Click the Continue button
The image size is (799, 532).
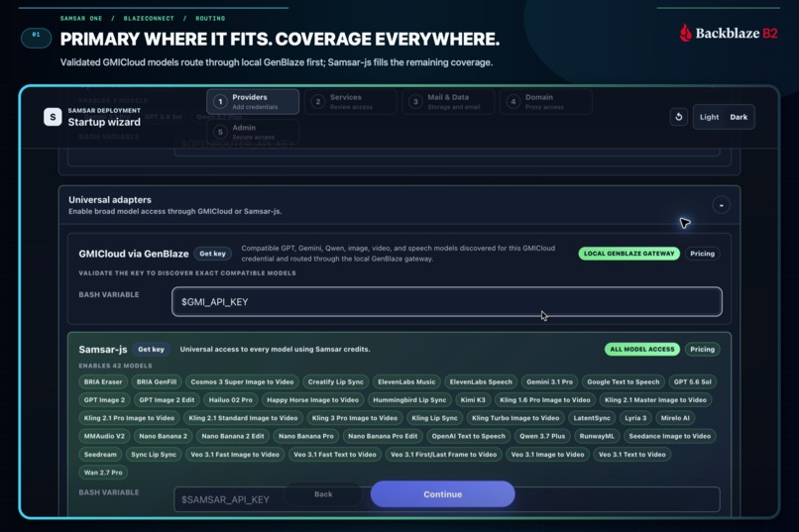coord(442,494)
